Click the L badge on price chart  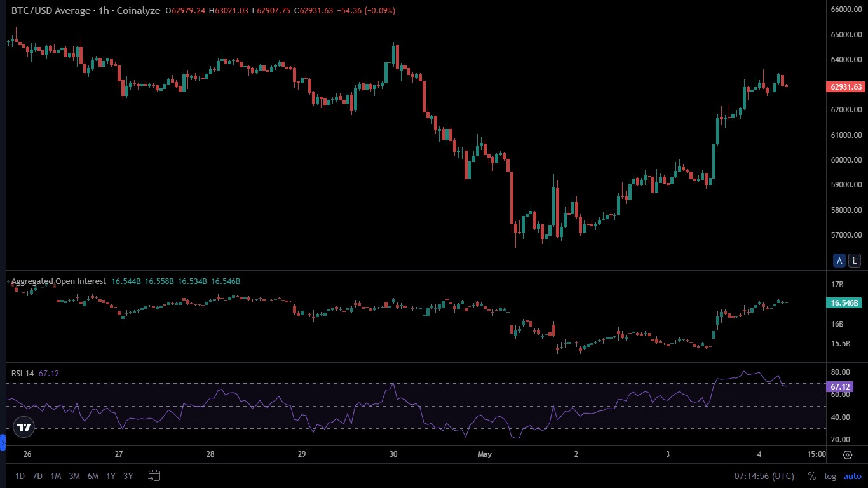(855, 260)
